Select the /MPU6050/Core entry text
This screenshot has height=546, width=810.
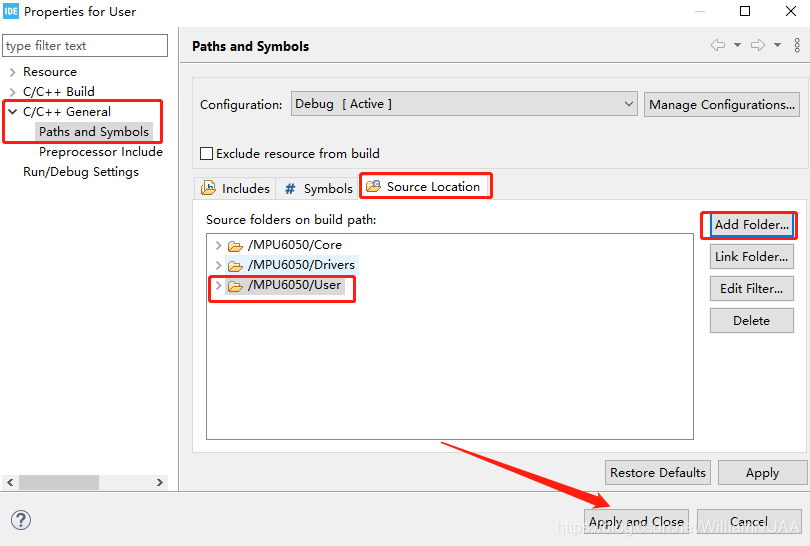[294, 245]
